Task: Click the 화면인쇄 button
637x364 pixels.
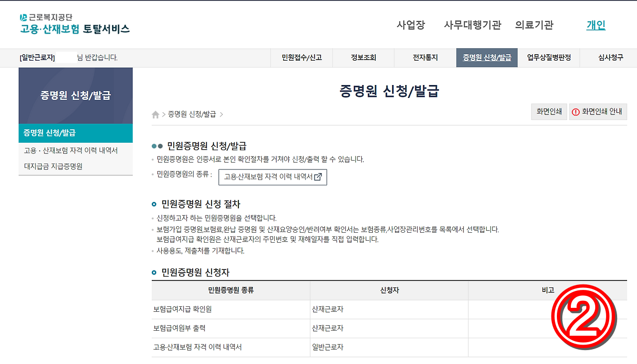Action: point(549,111)
